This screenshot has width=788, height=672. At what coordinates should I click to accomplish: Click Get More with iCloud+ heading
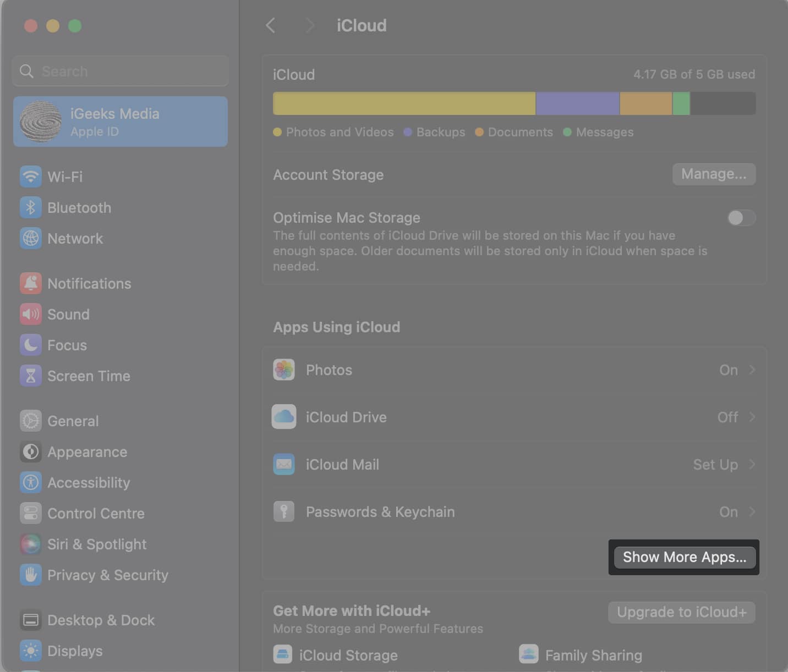click(x=352, y=611)
